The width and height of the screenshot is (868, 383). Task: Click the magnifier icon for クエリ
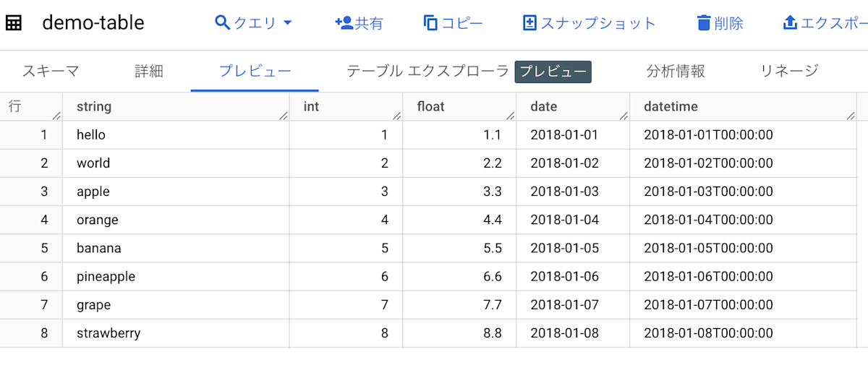pyautogui.click(x=223, y=22)
